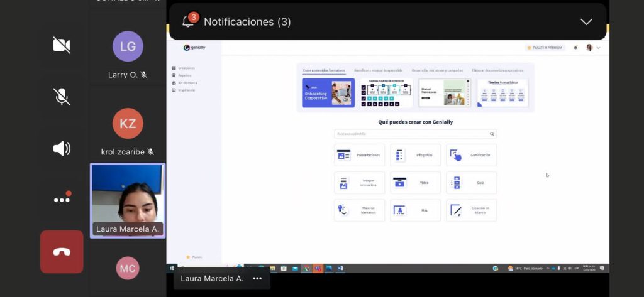Hang up the call with red button

click(x=62, y=252)
